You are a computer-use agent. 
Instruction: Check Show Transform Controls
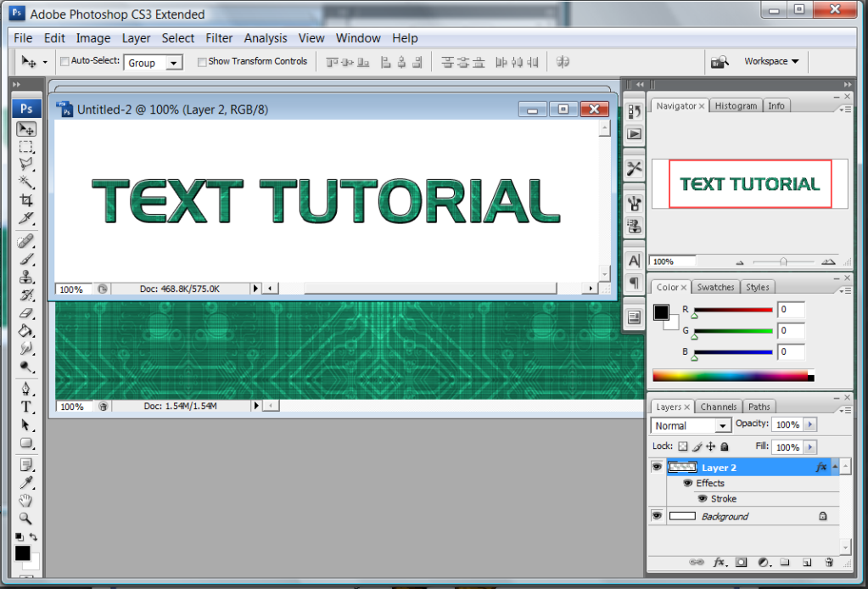pyautogui.click(x=202, y=62)
